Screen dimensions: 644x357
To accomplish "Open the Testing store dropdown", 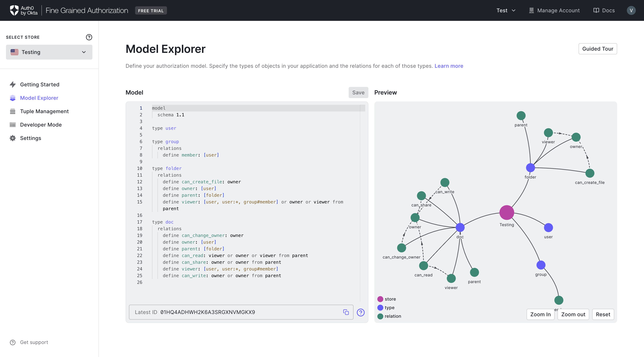I will click(49, 52).
